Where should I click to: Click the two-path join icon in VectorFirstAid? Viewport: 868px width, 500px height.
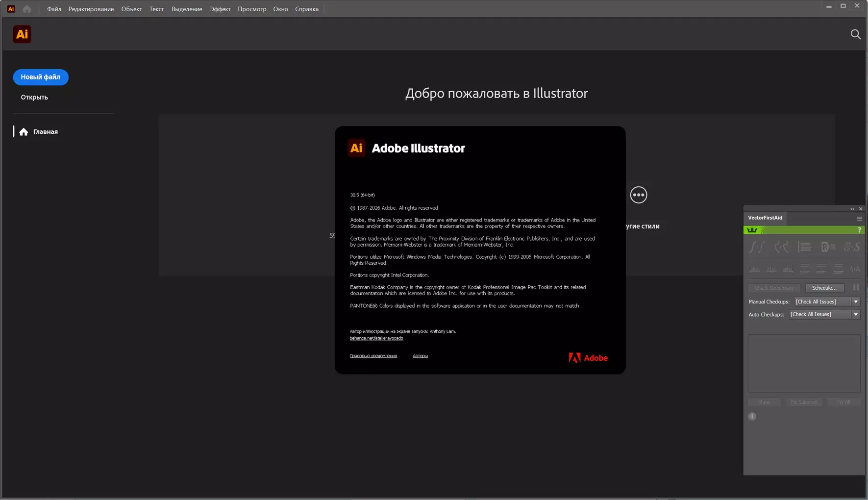point(757,247)
